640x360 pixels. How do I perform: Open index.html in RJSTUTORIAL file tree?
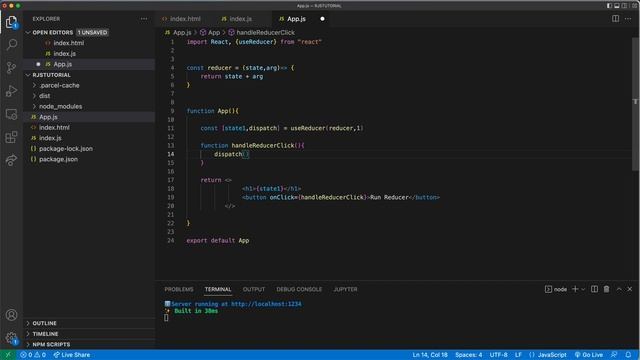coord(54,128)
